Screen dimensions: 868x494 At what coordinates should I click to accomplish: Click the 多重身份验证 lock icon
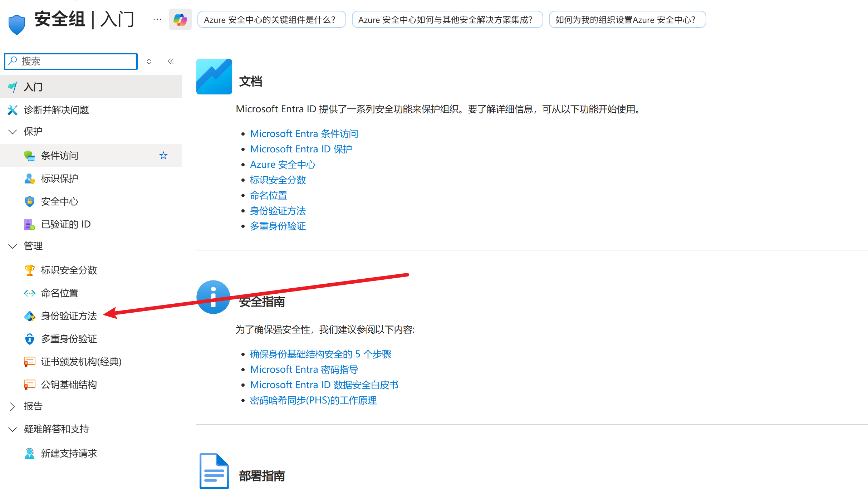click(29, 339)
